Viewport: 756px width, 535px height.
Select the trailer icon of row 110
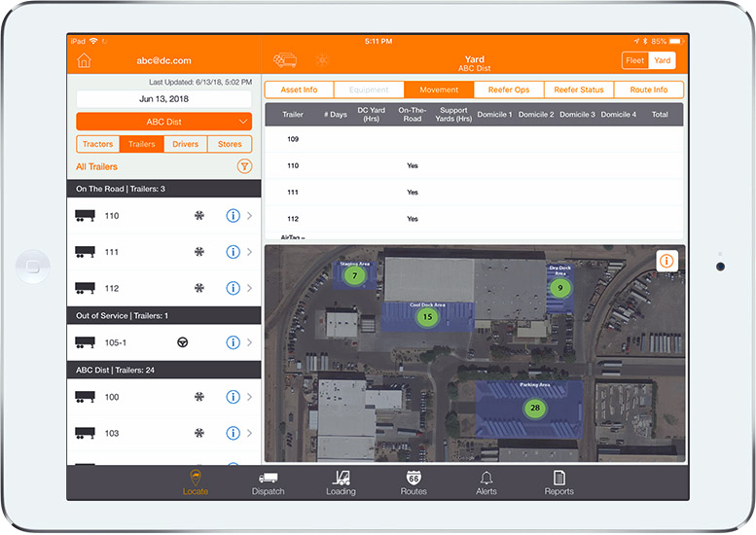point(85,215)
